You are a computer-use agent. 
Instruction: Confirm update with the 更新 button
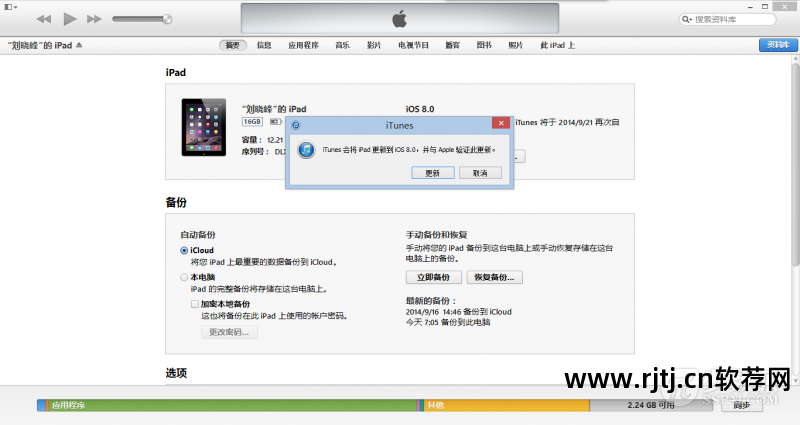coord(433,173)
